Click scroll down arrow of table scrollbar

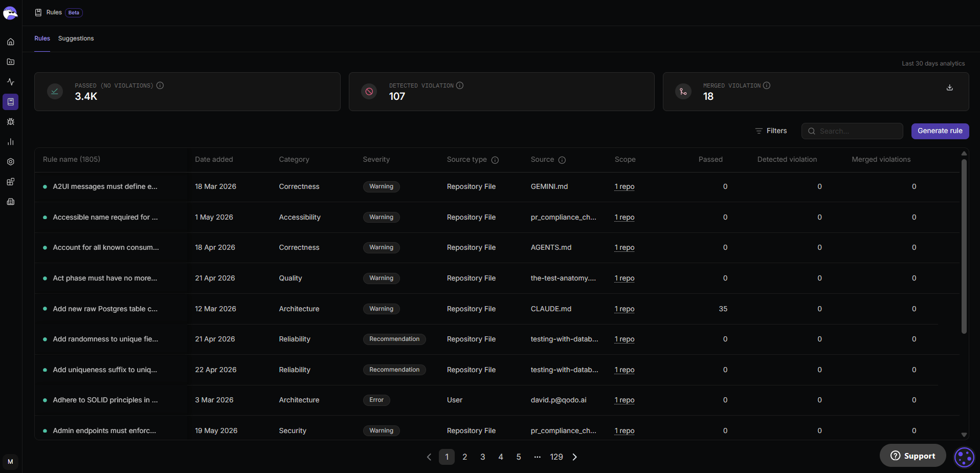964,435
